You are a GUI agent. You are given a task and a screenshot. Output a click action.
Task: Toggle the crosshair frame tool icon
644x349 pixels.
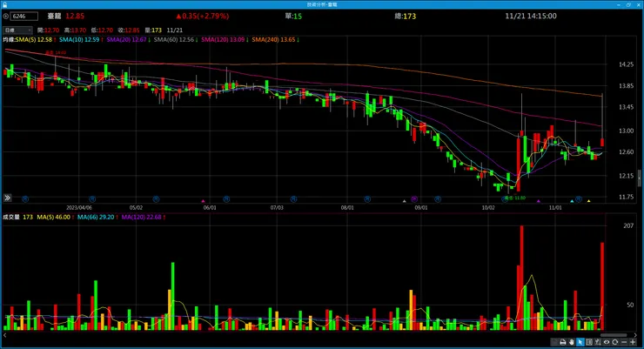(589, 342)
